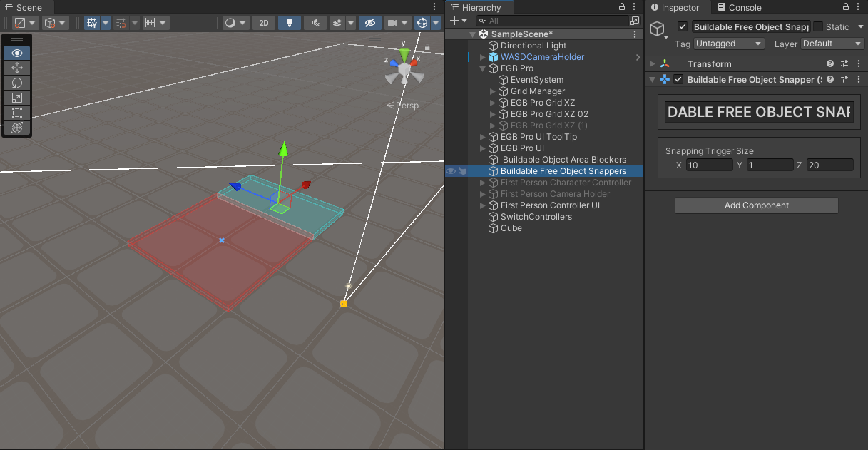Image resolution: width=868 pixels, height=450 pixels.
Task: Select the Rect tool in Scene overlay
Action: 17,113
